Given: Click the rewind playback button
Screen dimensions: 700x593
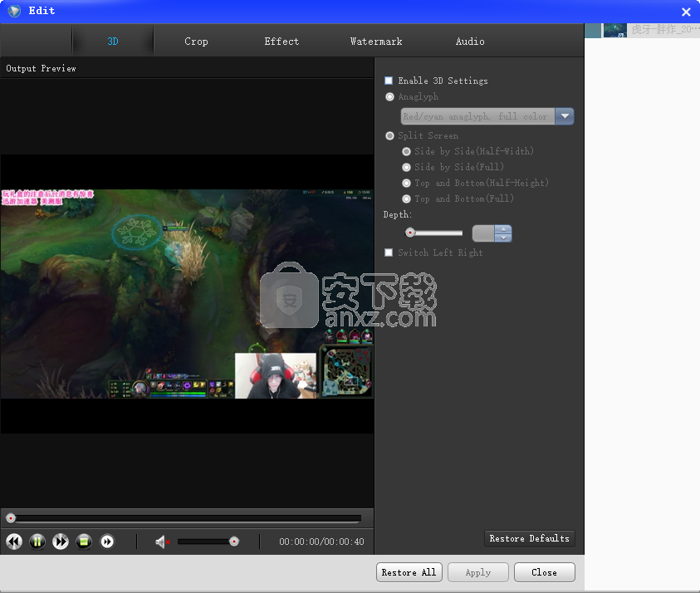Looking at the screenshot, I should (x=14, y=542).
